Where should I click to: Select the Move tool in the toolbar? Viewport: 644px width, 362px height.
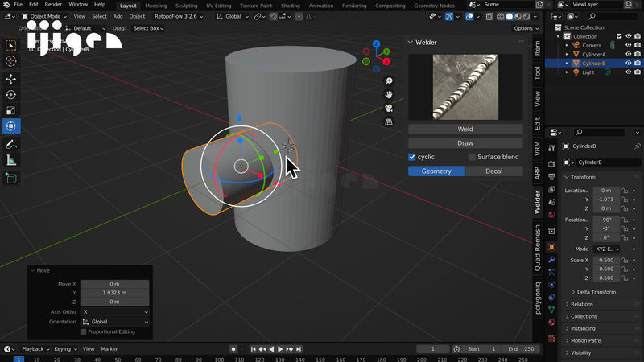(x=11, y=79)
